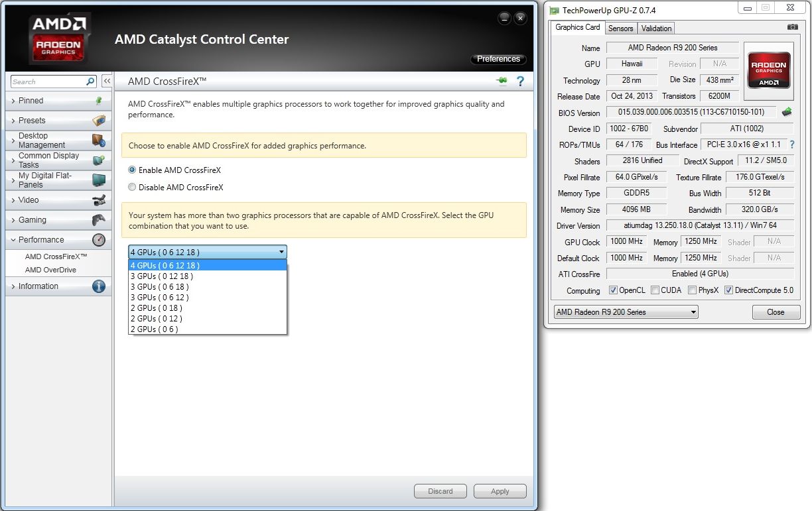
Task: Click the Apply button
Action: [x=500, y=491]
